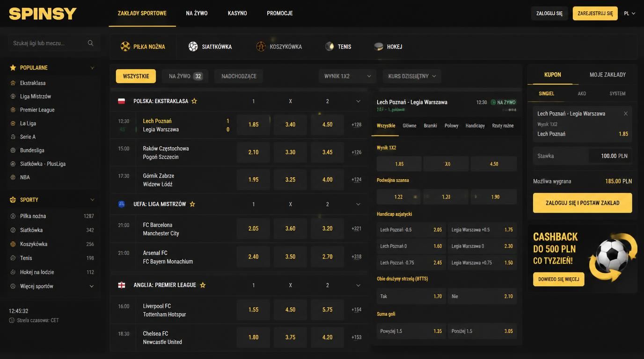644x359 pixels.
Task: Click the Tenis sidebar icon
Action: (13, 258)
